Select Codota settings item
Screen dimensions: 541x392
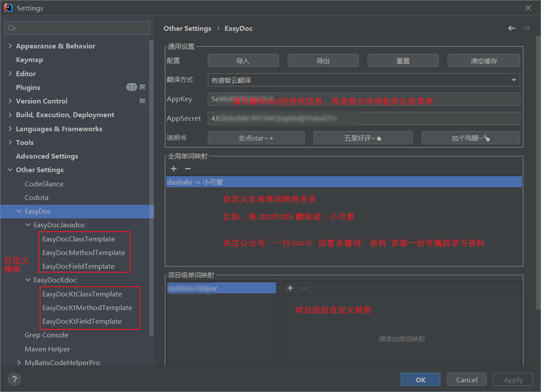point(37,197)
